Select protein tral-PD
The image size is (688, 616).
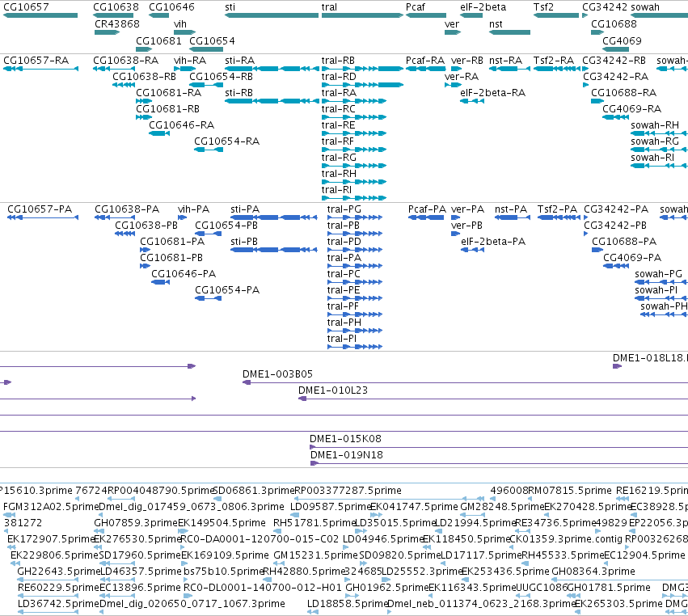[355, 250]
